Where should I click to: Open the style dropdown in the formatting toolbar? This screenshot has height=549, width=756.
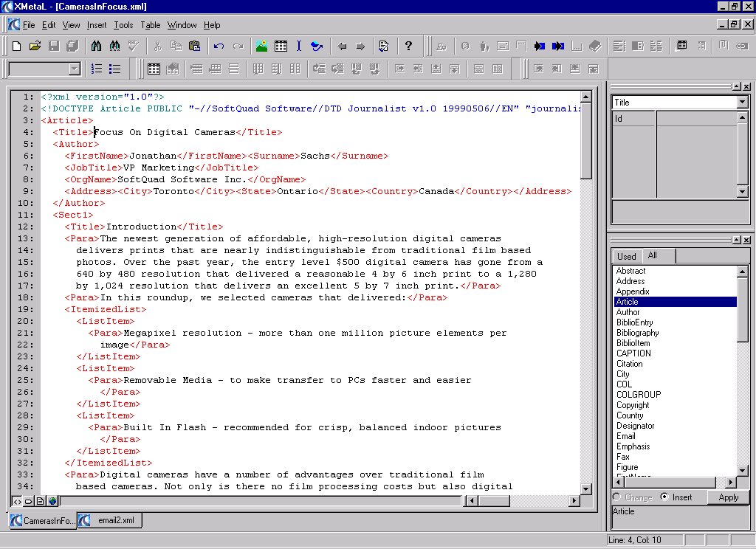coord(75,69)
